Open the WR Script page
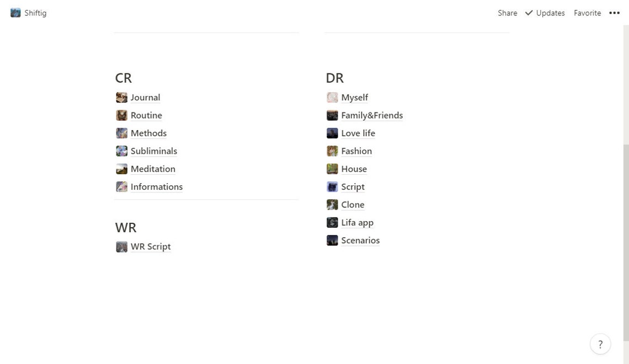 151,247
